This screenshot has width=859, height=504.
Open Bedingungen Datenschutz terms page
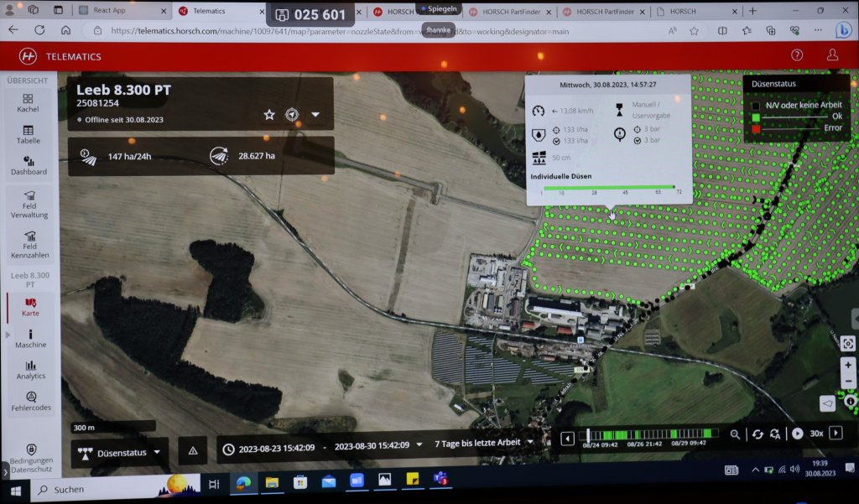31,459
